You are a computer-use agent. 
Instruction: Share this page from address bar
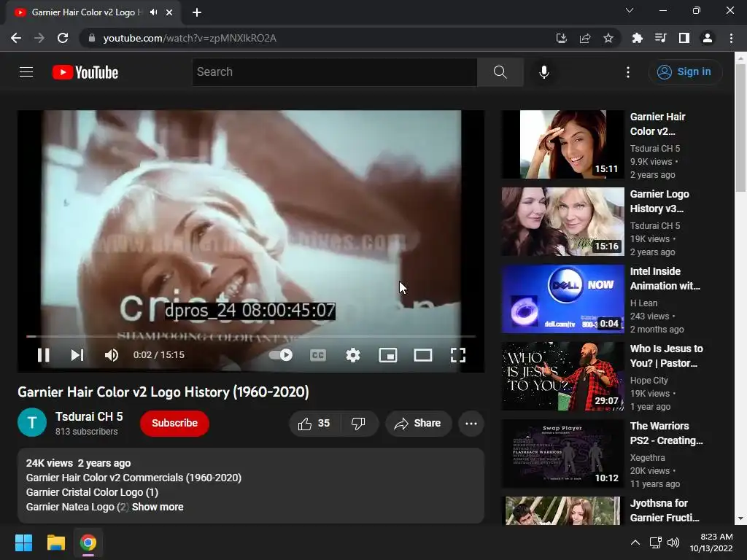pos(585,38)
